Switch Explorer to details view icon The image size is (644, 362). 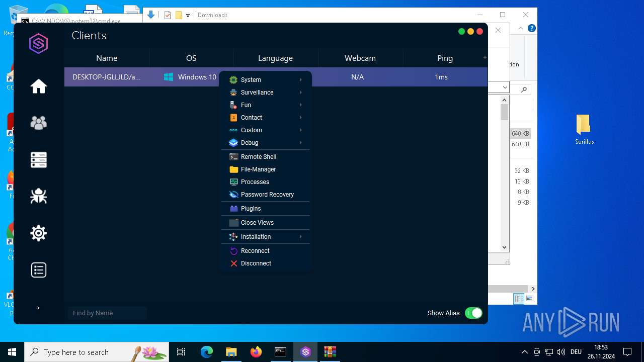519,299
